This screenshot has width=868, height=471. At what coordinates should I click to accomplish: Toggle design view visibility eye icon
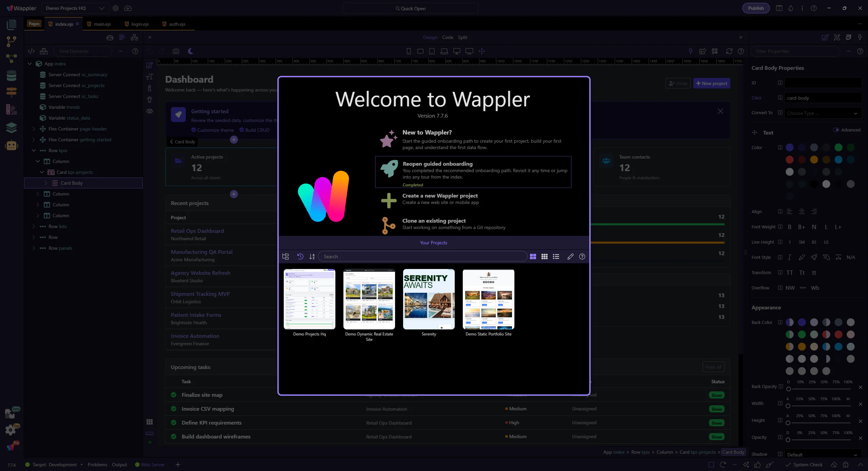click(x=150, y=111)
